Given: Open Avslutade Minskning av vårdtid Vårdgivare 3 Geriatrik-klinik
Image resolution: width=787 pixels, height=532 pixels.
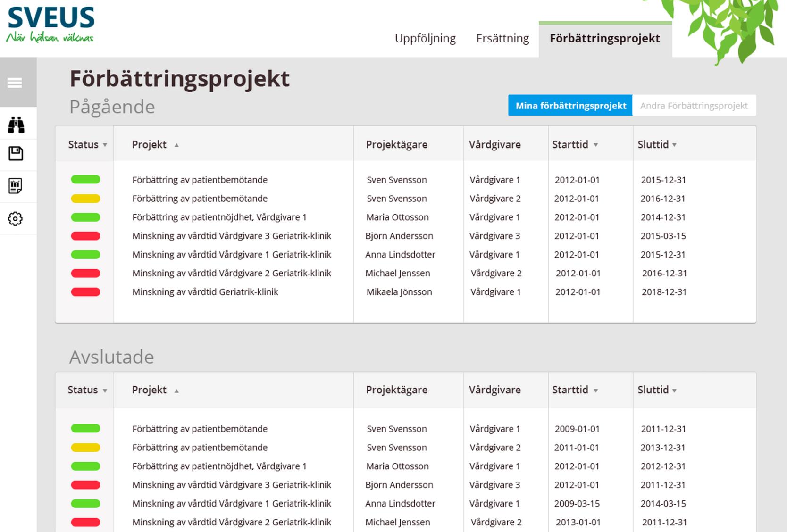Looking at the screenshot, I should pyautogui.click(x=232, y=485).
